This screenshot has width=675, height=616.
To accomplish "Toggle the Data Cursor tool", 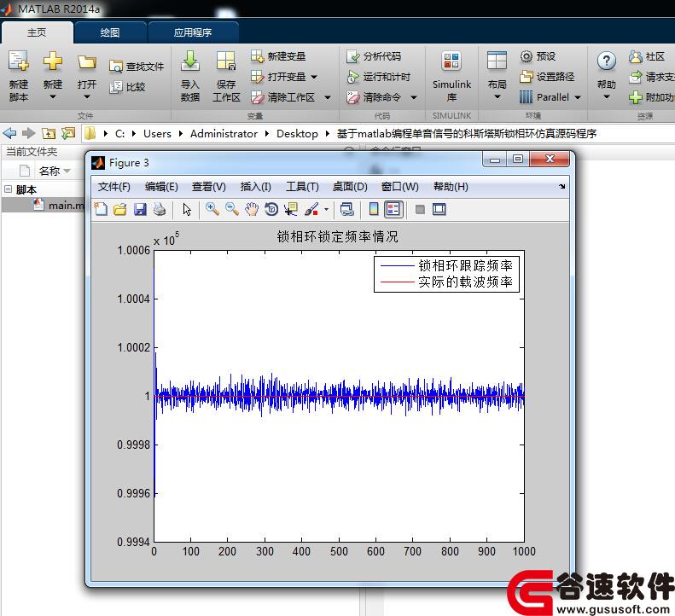I will pyautogui.click(x=291, y=210).
